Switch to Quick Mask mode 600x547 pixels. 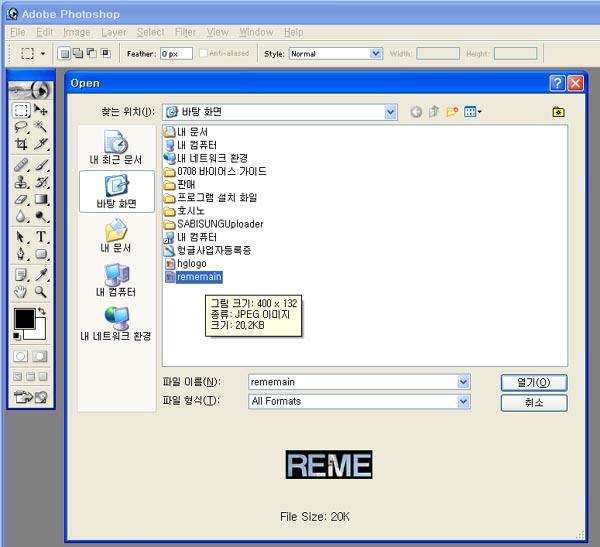[x=40, y=356]
